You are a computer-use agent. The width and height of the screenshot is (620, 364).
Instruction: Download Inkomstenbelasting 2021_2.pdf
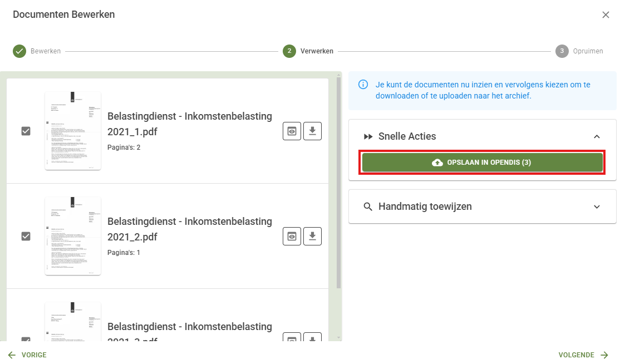[x=312, y=236]
